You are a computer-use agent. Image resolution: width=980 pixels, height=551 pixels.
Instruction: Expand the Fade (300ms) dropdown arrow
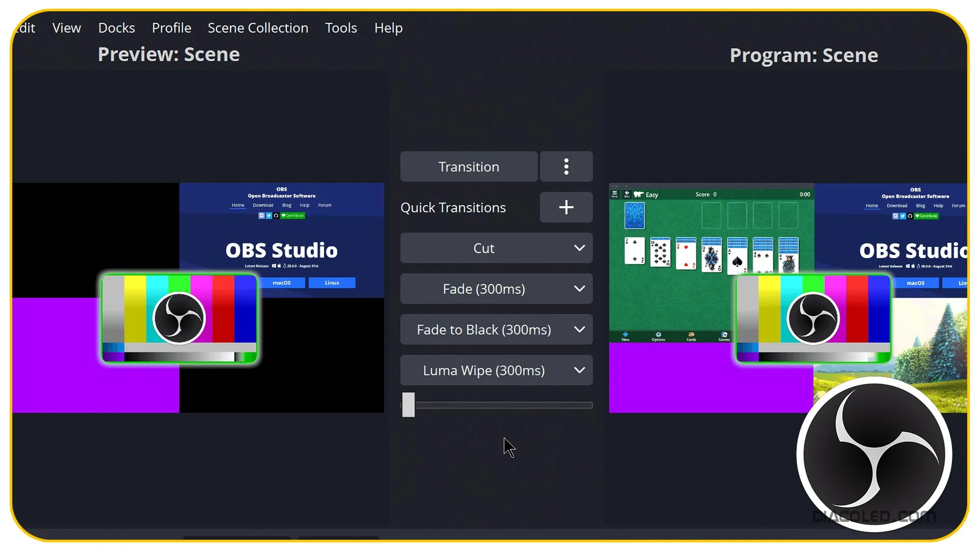pyautogui.click(x=579, y=289)
